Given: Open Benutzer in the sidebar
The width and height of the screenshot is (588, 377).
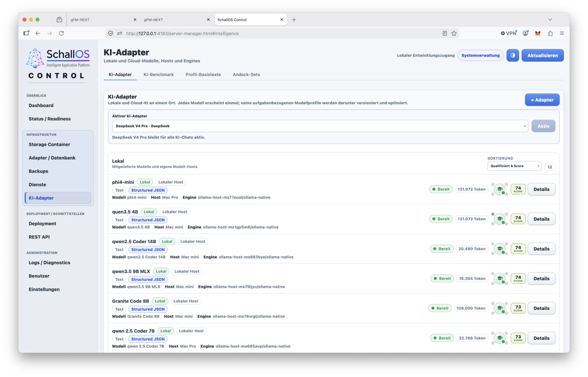Looking at the screenshot, I should [39, 276].
